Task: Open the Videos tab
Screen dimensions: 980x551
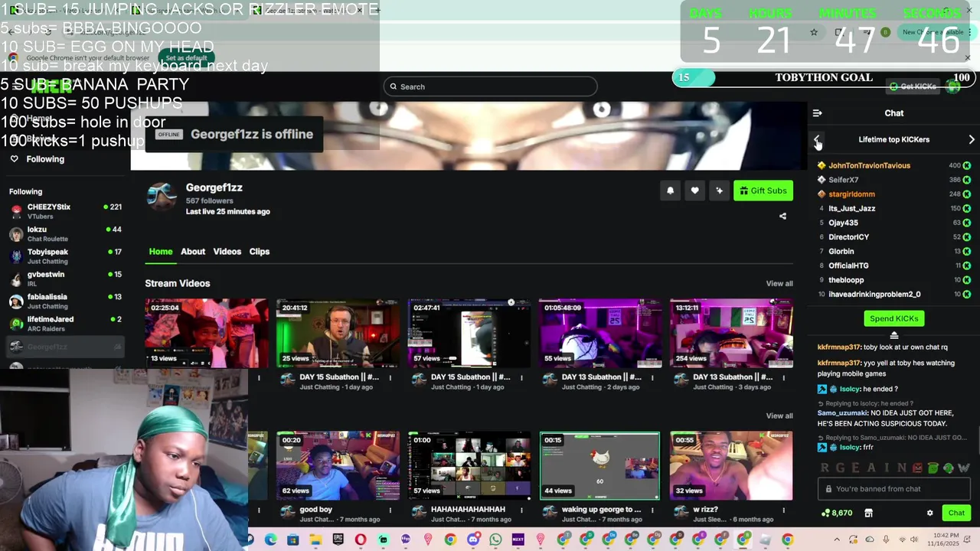Action: point(227,251)
